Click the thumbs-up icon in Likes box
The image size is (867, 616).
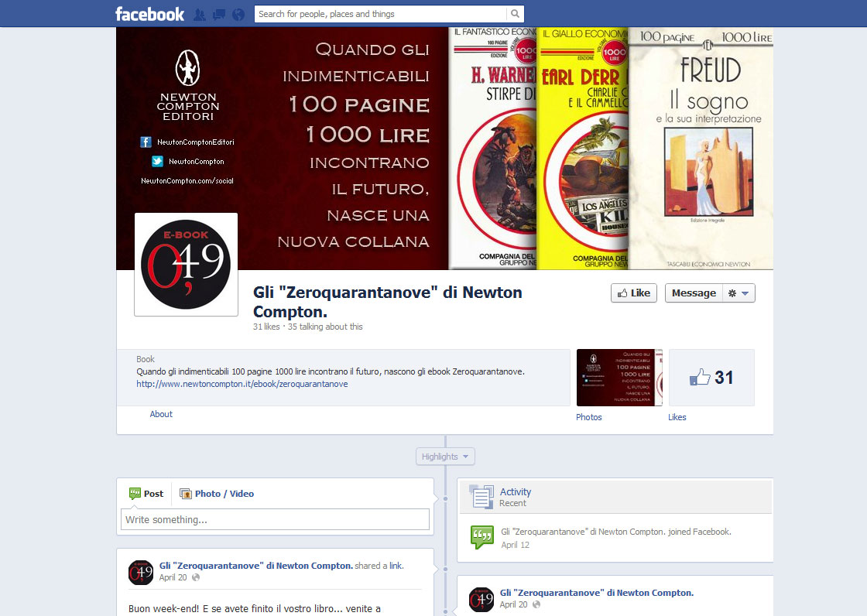700,378
